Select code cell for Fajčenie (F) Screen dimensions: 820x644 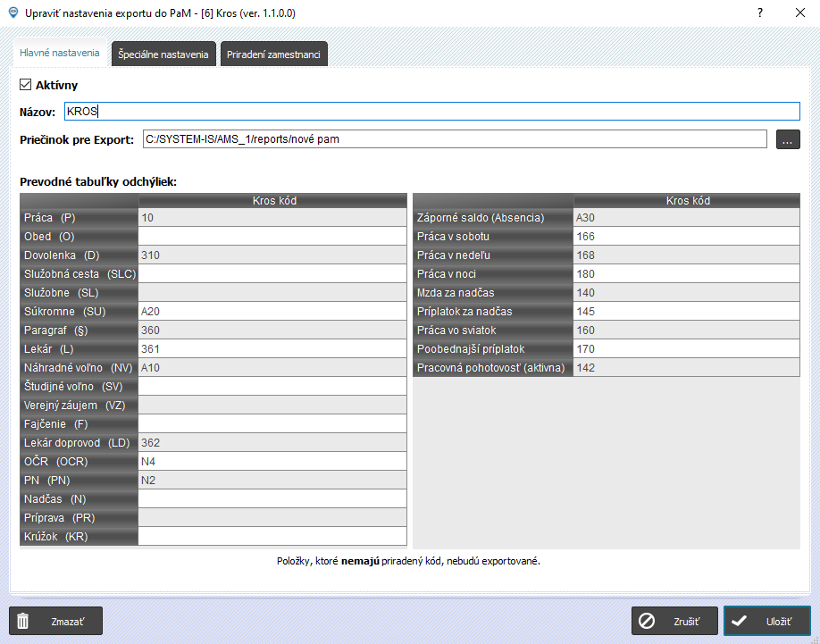click(272, 424)
